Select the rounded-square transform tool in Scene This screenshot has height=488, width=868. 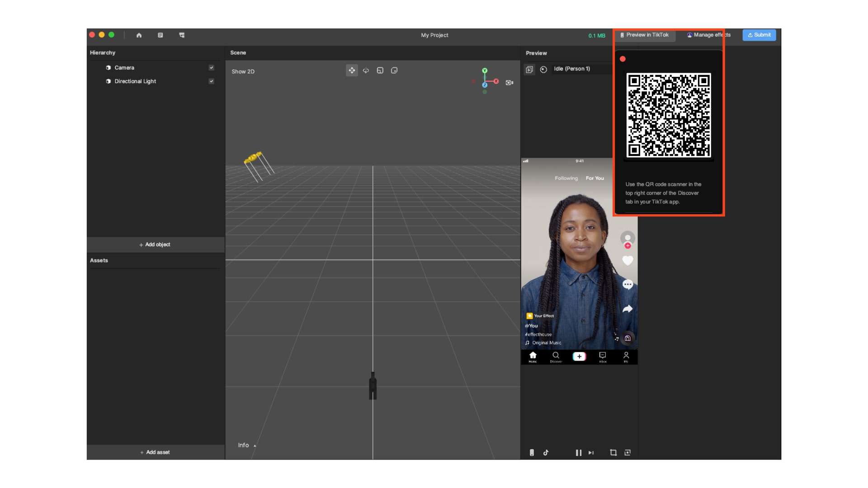[394, 70]
